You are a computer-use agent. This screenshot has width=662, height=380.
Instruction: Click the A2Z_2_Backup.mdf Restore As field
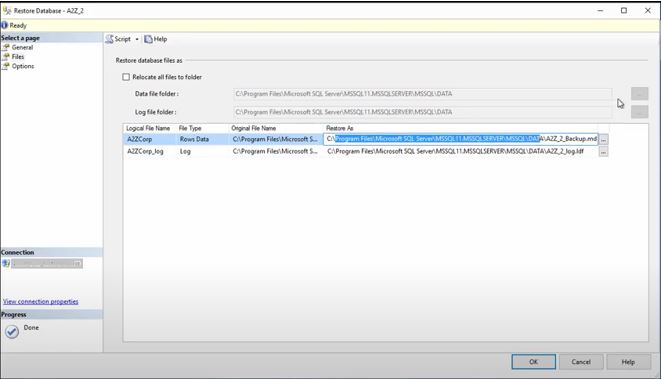[x=461, y=139]
